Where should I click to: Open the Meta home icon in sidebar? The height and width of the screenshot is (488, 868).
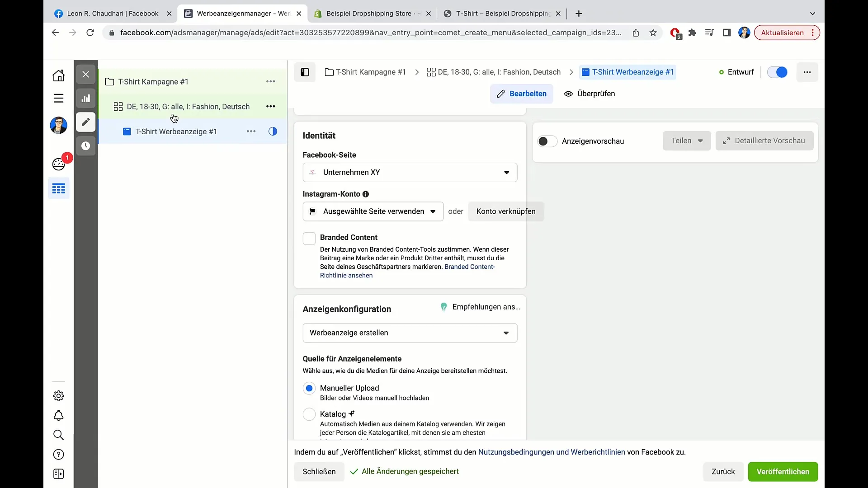[58, 75]
